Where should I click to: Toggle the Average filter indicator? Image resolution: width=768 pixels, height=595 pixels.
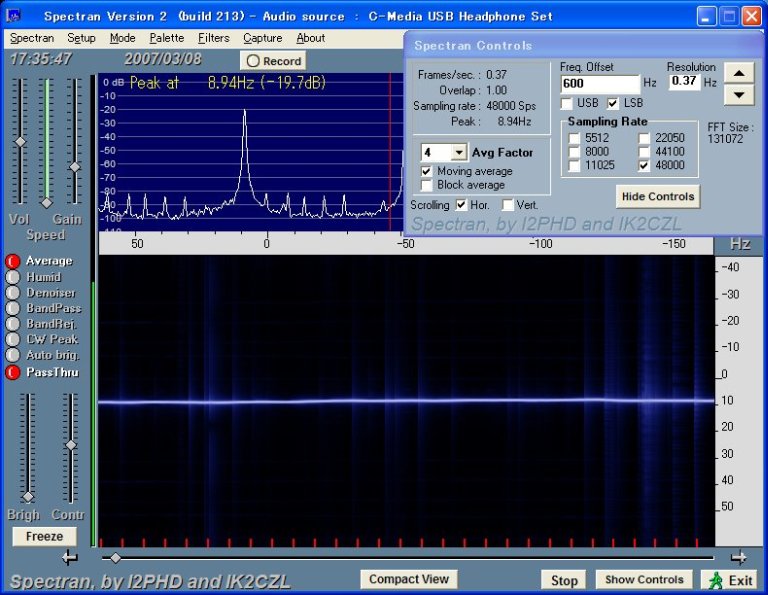tap(13, 261)
